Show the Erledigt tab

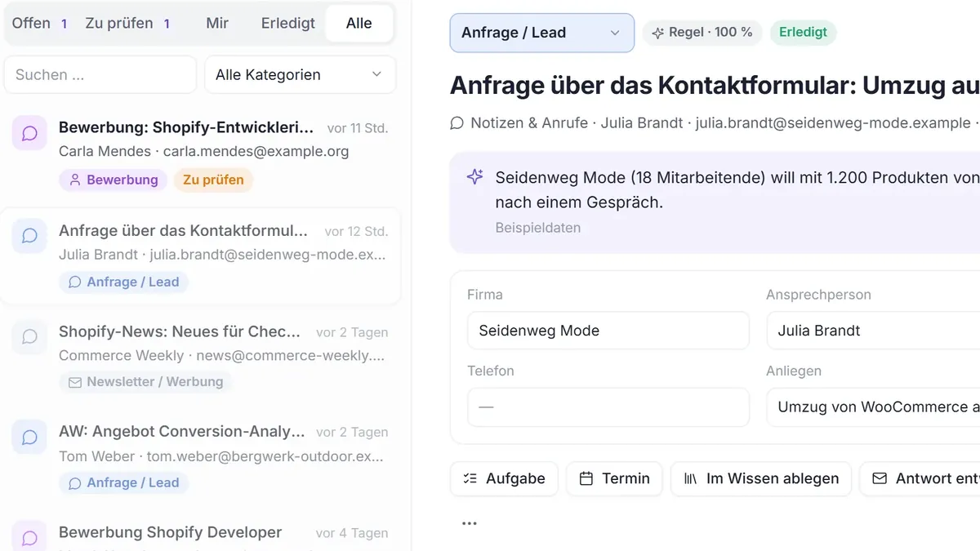287,23
